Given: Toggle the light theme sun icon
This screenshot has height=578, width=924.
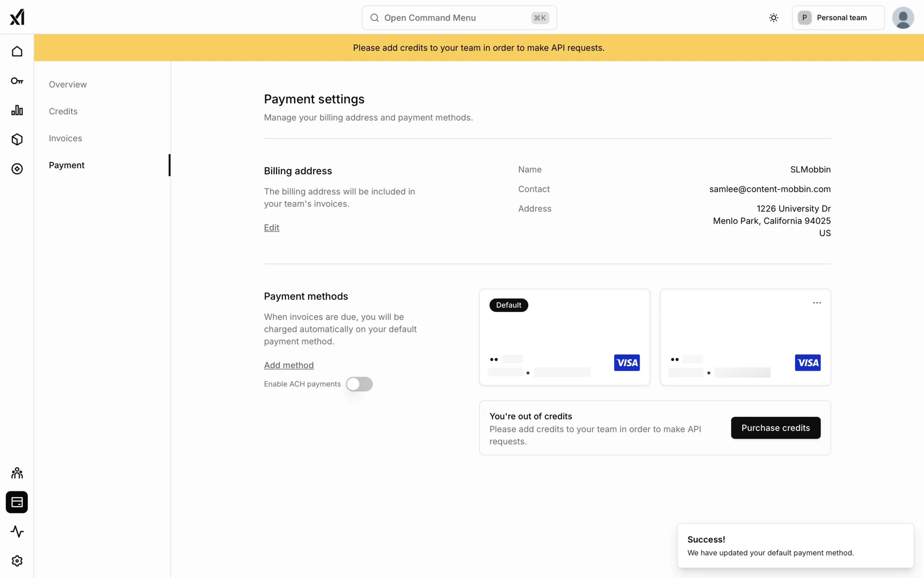Looking at the screenshot, I should click(773, 18).
